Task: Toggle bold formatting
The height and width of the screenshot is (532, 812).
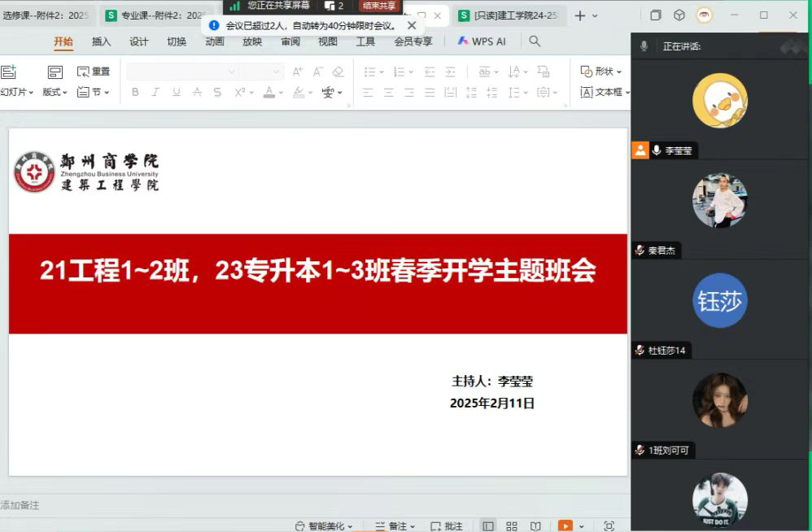Action: (x=135, y=93)
